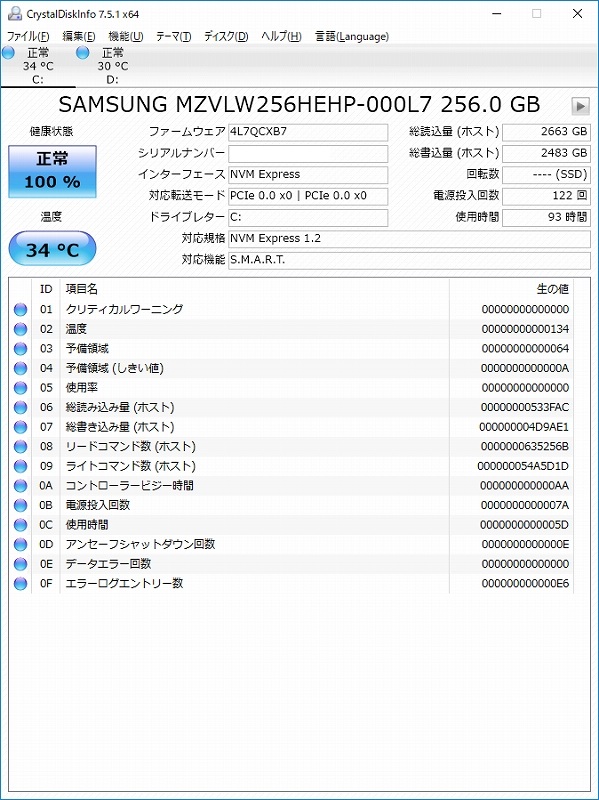Select the クリティカルワーニング row name
Screen dimensions: 599x800
[x=124, y=309]
